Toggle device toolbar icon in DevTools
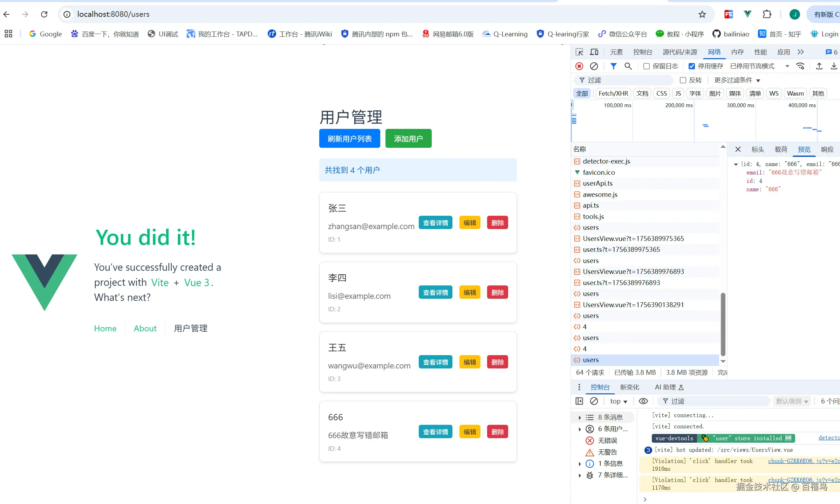840x504 pixels. [x=594, y=52]
